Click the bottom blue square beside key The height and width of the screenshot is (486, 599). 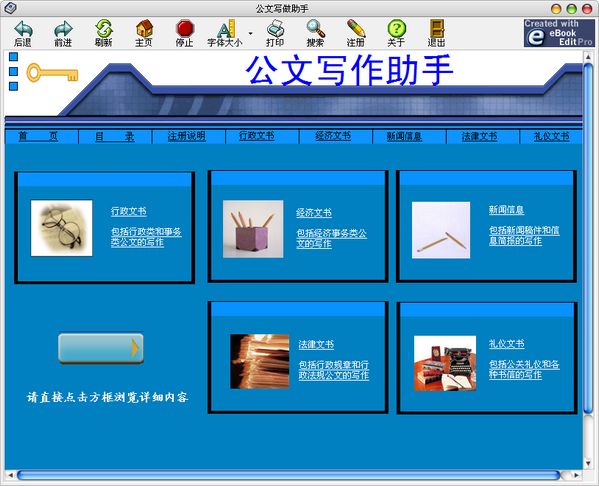pyautogui.click(x=13, y=86)
